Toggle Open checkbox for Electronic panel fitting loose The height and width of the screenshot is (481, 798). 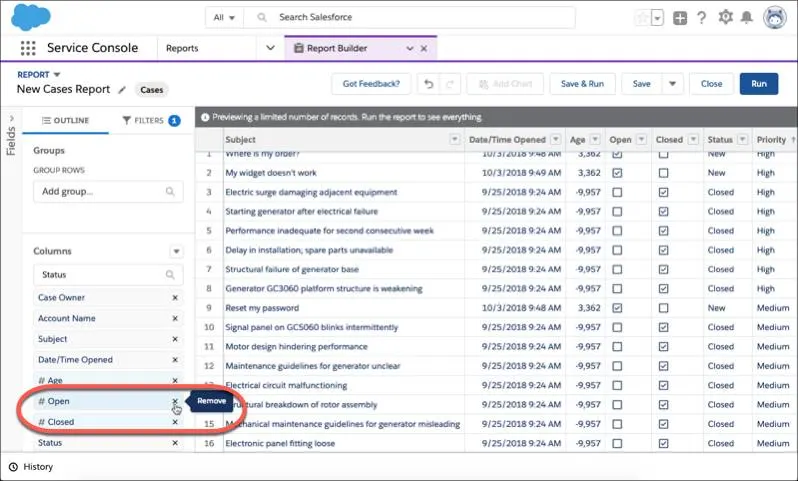coord(617,443)
